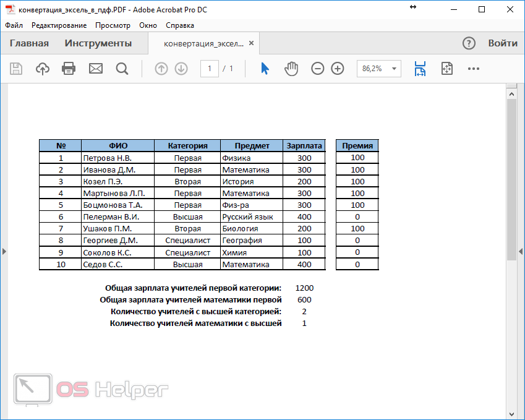Zoom out with minus button

[317, 69]
